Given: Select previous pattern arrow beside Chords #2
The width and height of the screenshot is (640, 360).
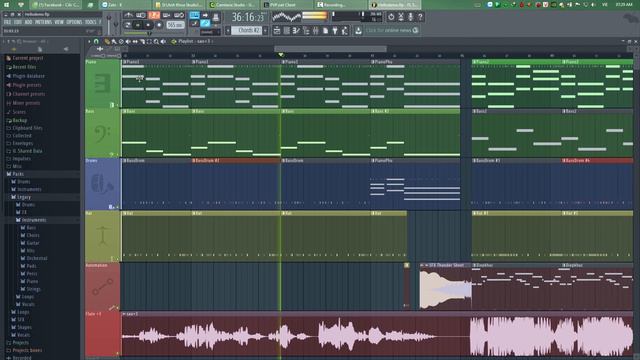Looking at the screenshot, I should (227, 30).
